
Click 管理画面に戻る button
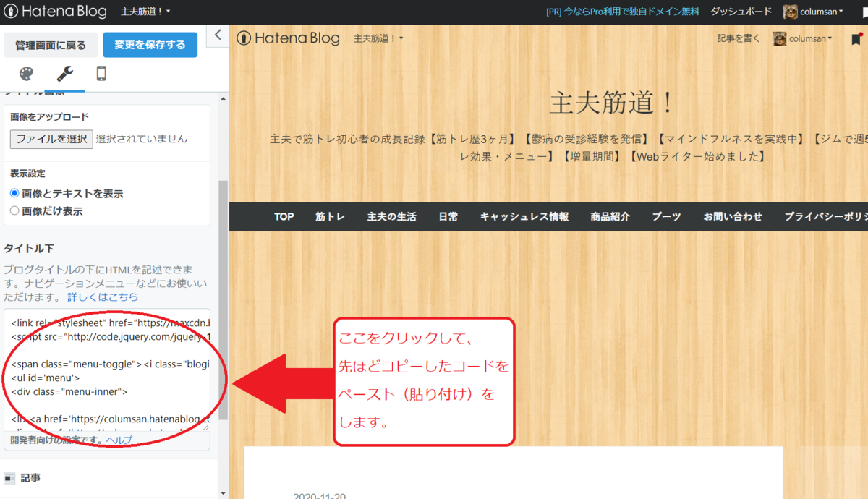click(51, 45)
